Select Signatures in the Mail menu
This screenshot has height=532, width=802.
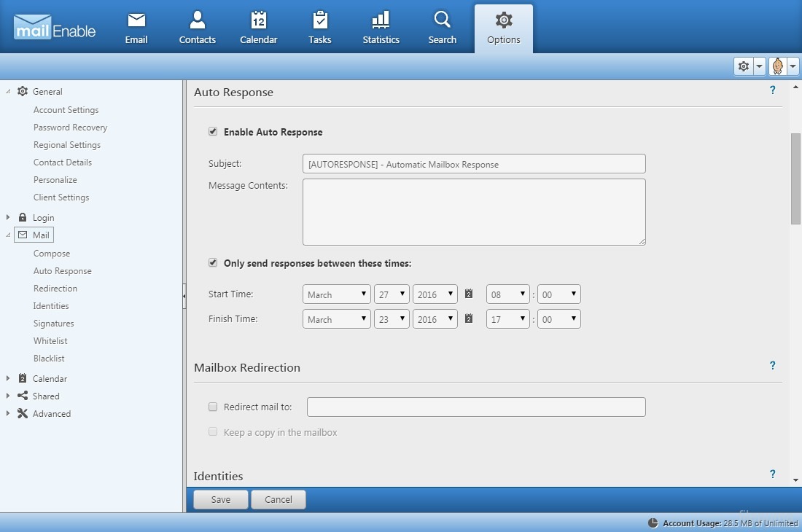point(54,324)
